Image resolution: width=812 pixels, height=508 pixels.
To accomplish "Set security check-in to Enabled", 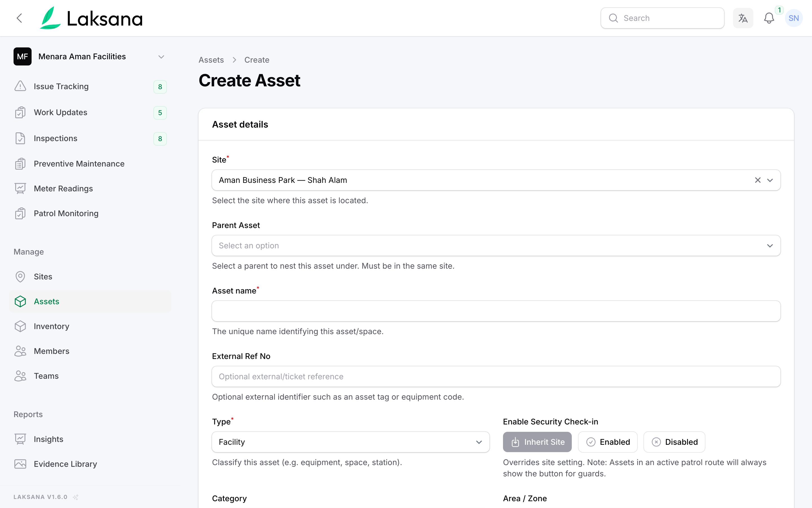I will tap(608, 442).
